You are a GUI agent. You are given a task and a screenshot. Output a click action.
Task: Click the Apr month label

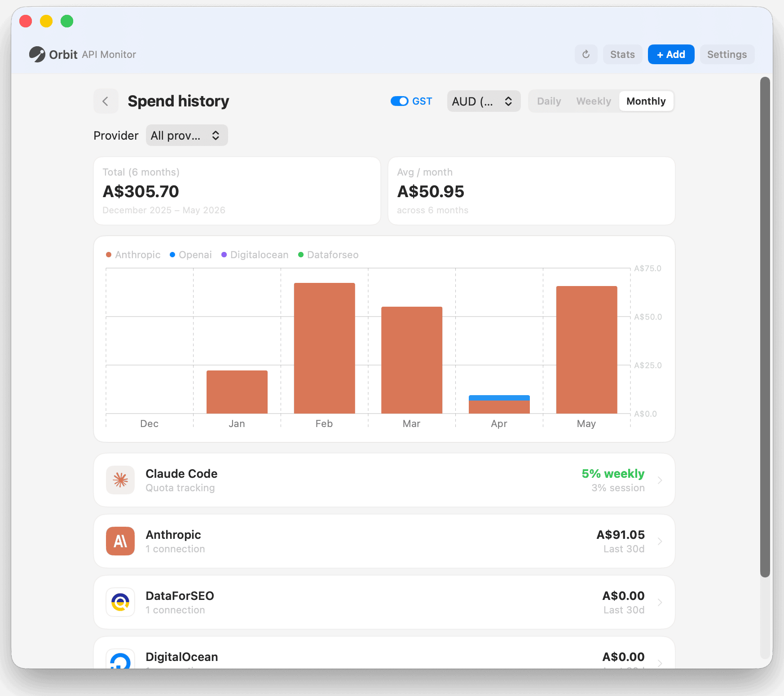click(x=499, y=423)
